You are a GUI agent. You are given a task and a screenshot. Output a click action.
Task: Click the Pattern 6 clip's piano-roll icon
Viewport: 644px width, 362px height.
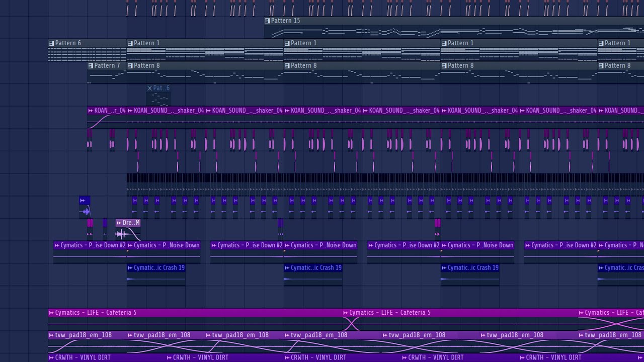51,43
